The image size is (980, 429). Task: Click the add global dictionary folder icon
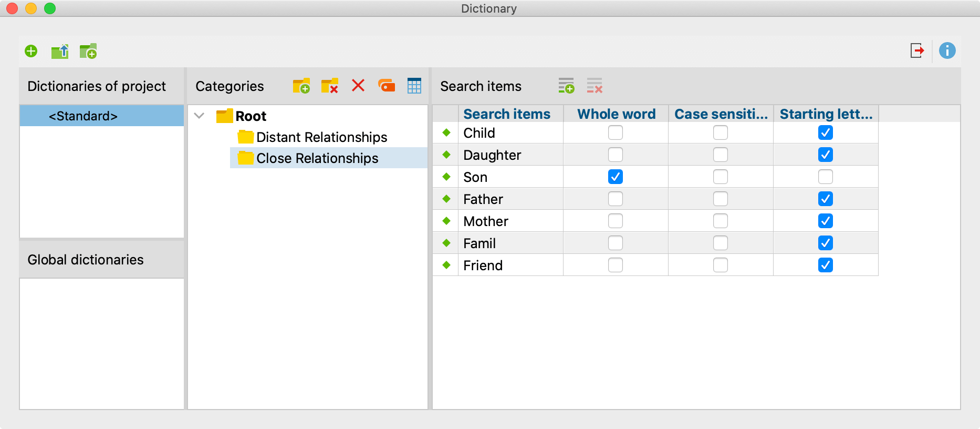click(88, 51)
